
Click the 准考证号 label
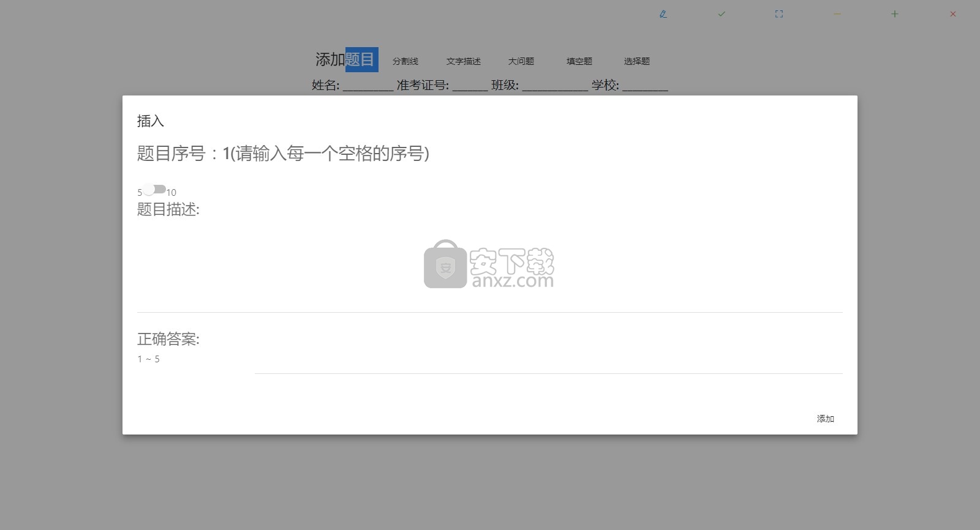pos(423,85)
